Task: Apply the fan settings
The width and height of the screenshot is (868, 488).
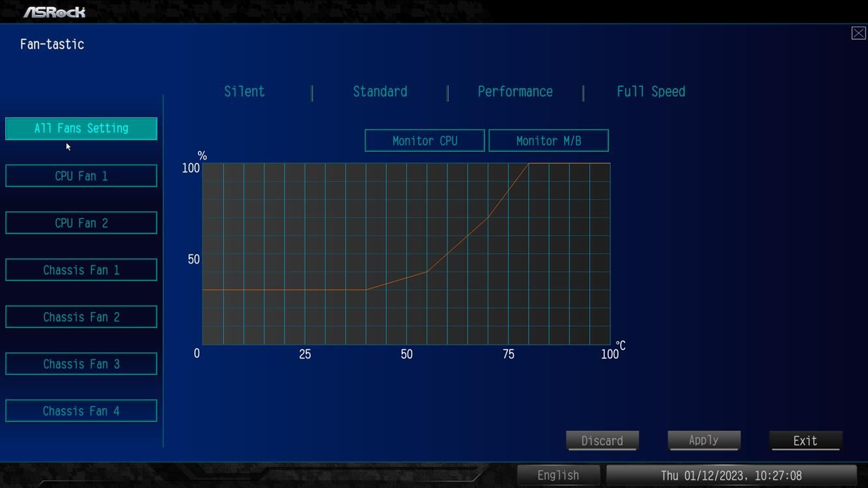Action: [704, 441]
